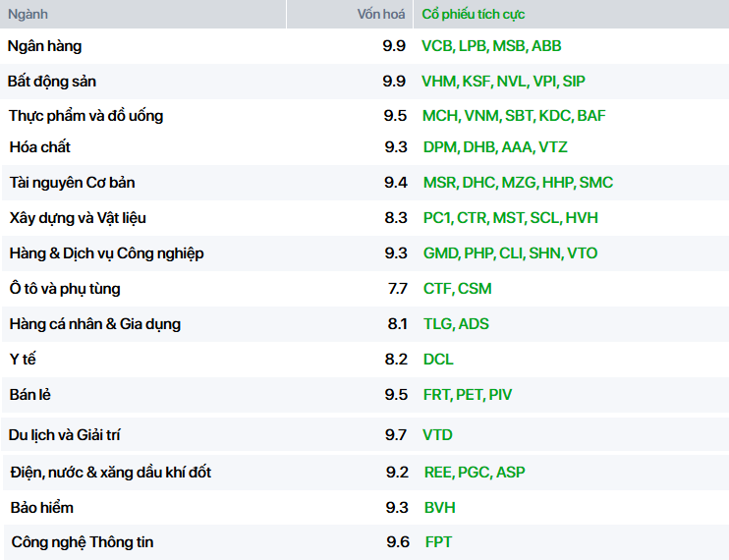Select Thực phẩm và đồ uống row
The width and height of the screenshot is (729, 560).
[86, 116]
